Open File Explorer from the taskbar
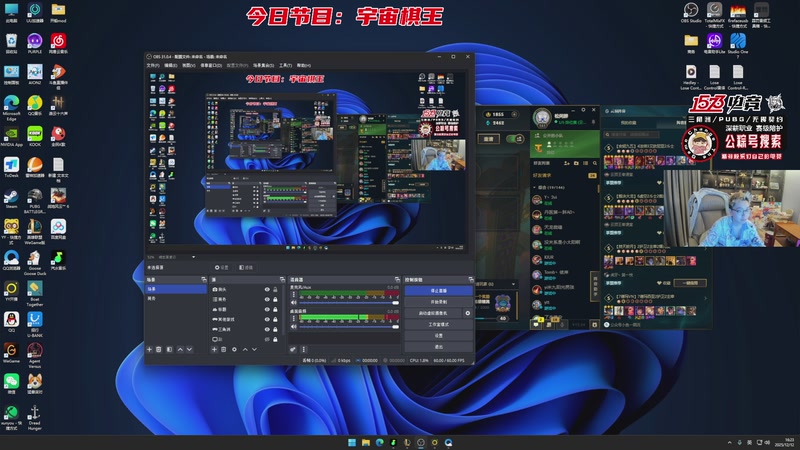Screen dimensions: 800x450 [366, 442]
